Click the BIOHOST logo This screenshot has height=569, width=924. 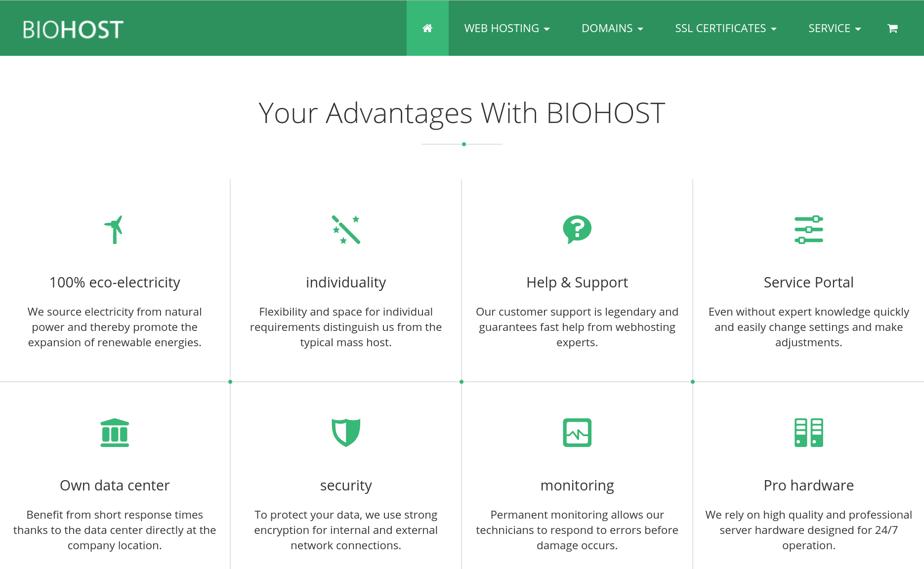(x=73, y=30)
